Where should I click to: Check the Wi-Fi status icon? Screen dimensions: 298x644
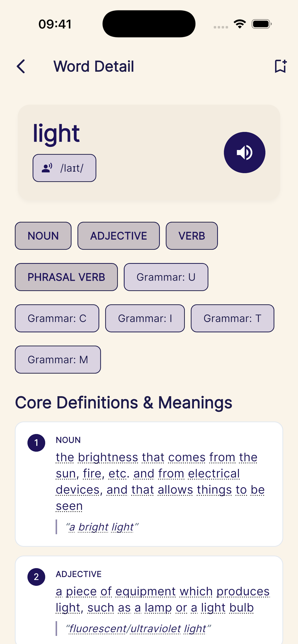pyautogui.click(x=240, y=24)
